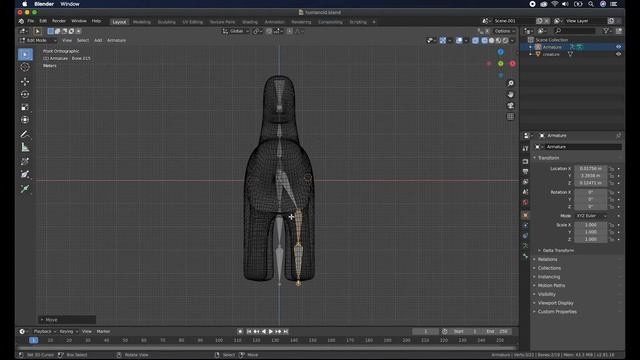Collapse the Transform panel

pyautogui.click(x=548, y=158)
